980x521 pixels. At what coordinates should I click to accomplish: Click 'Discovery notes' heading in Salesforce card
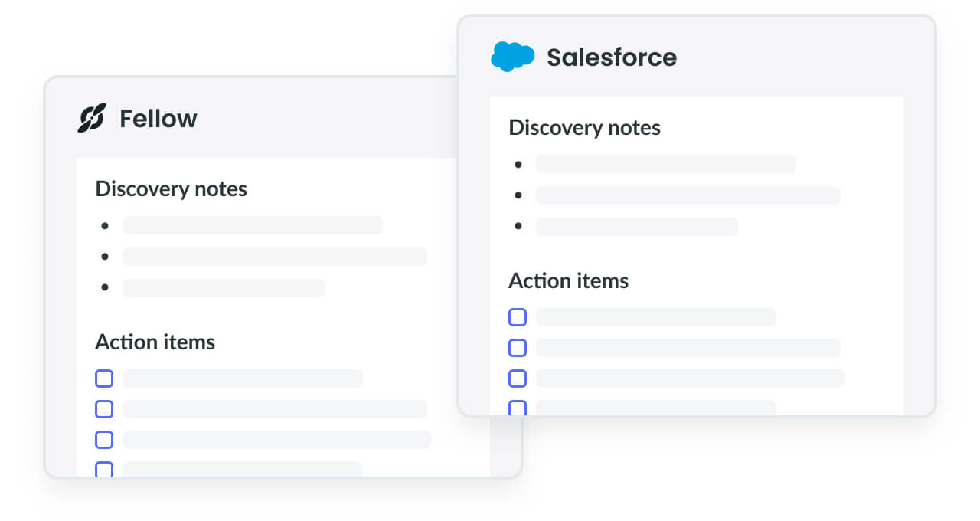coord(585,128)
